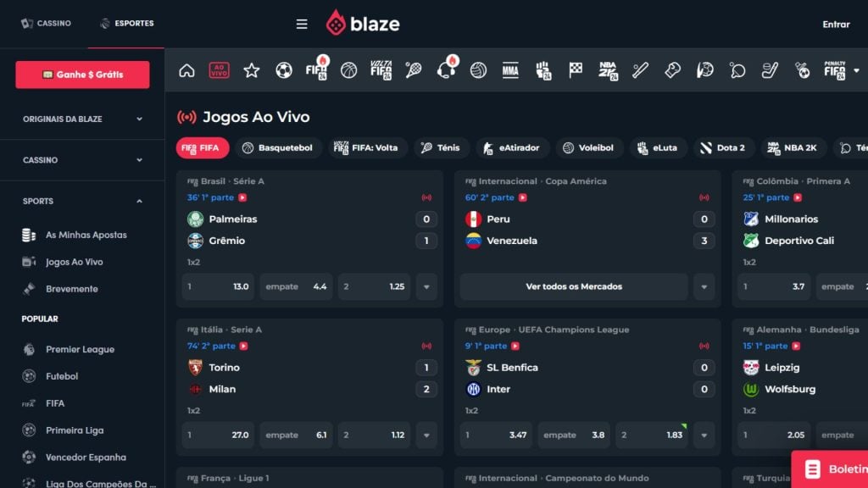
Task: Bet on Palmeiras at odds 13.0
Action: (218, 286)
